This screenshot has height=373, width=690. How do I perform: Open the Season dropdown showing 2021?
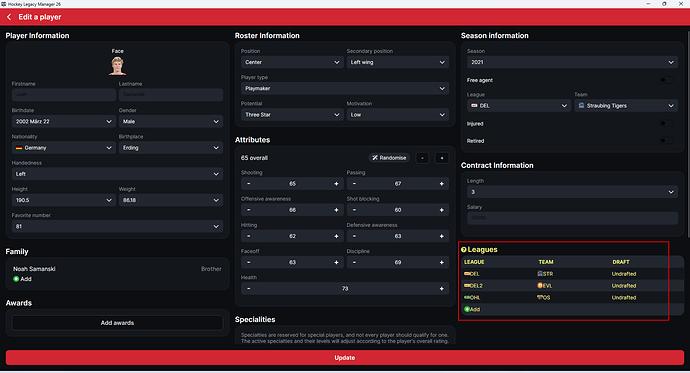pos(573,62)
